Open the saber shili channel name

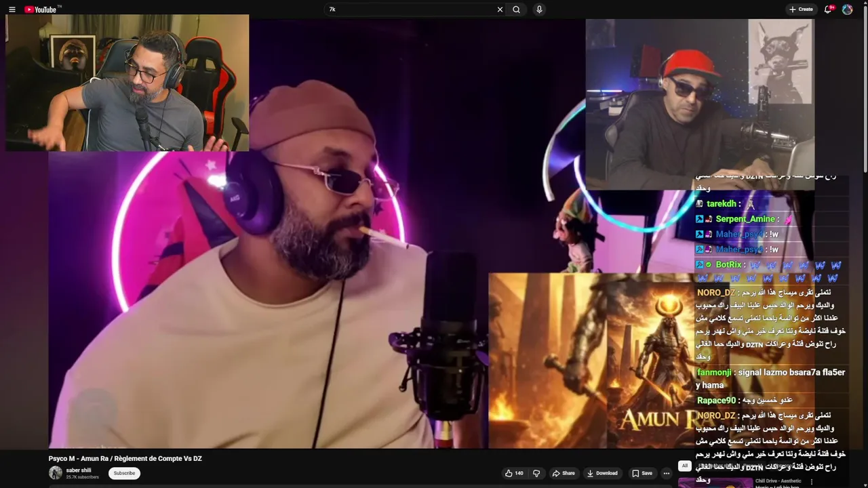79,470
